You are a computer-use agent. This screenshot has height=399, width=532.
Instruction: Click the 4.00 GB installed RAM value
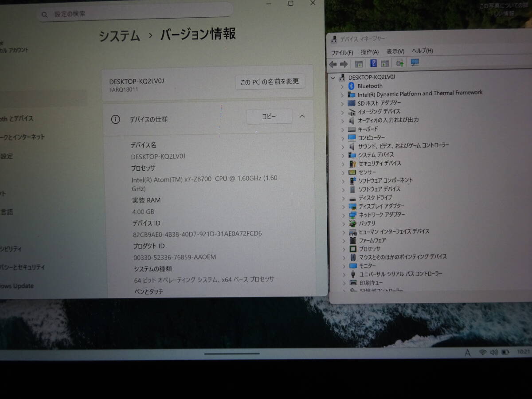tap(143, 212)
